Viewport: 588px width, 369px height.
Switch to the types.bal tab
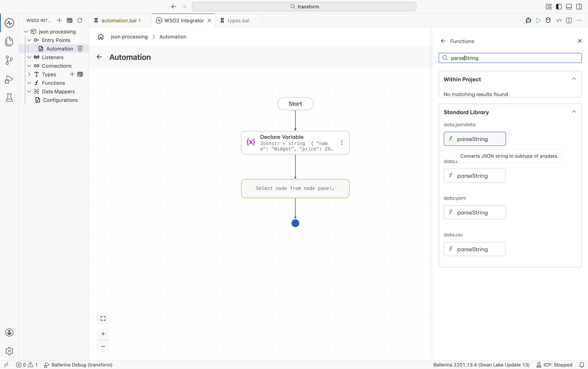pos(238,20)
